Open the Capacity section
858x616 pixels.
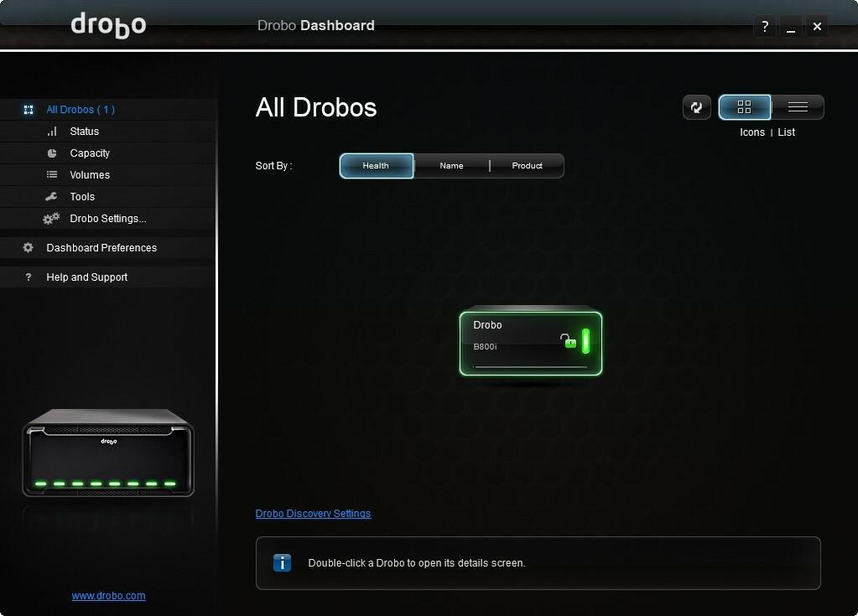click(x=108, y=153)
